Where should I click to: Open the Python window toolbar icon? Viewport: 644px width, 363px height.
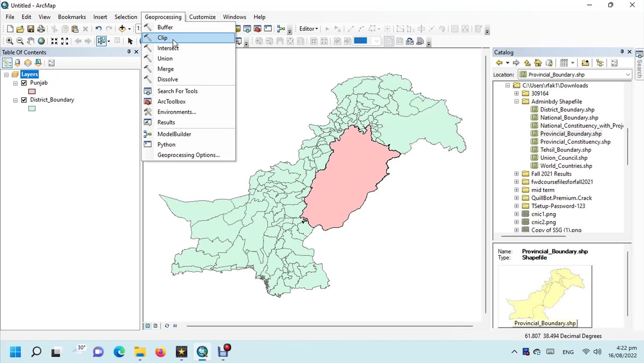[268, 29]
